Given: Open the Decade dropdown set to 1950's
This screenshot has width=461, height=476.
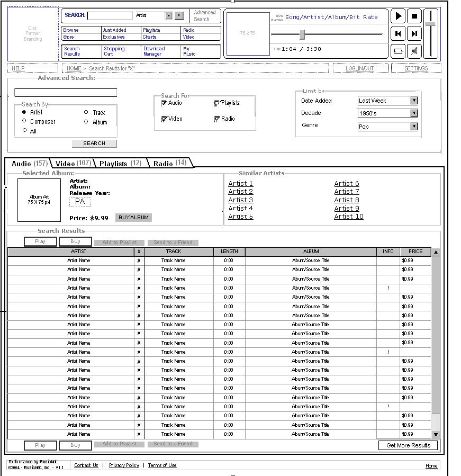Looking at the screenshot, I should pos(414,113).
